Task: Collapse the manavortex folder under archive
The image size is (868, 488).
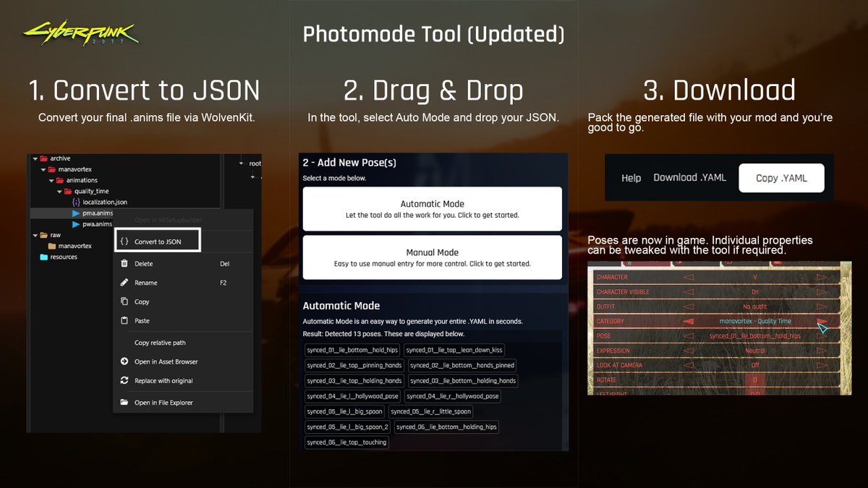Action: tap(43, 169)
